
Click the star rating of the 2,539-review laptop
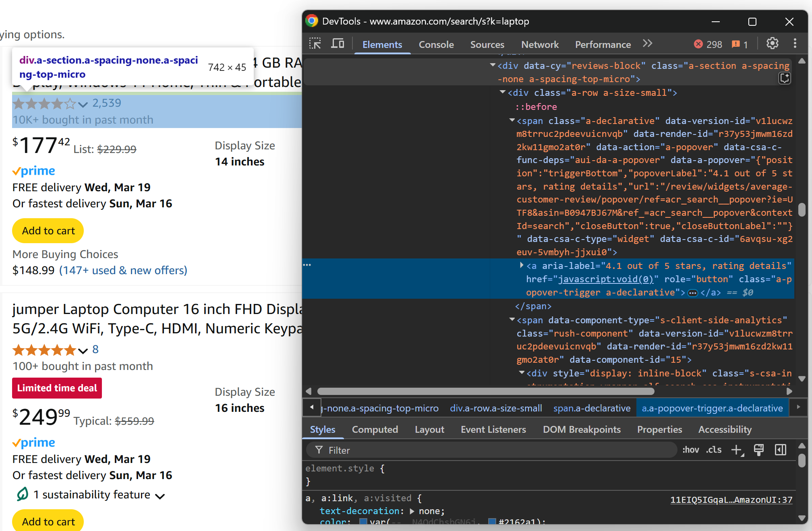click(44, 104)
